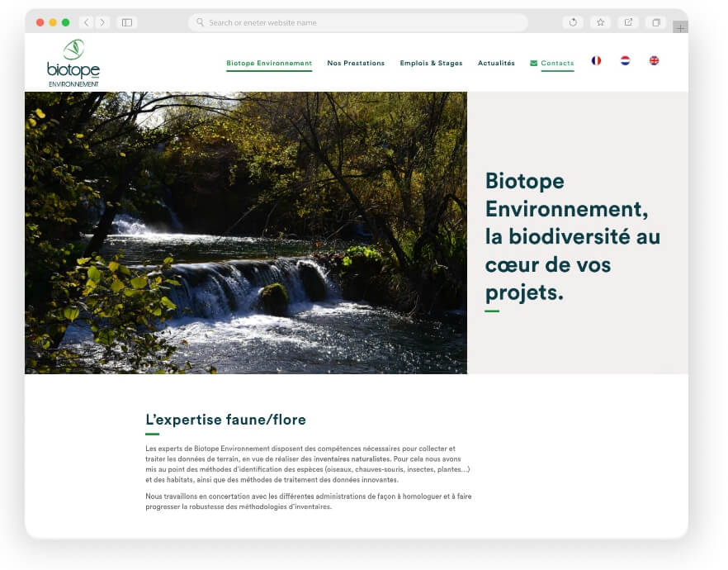Screen dimensions: 728x570
Task: Click paragraph starting 'Nous travaillons en concertation'
Action: point(309,501)
